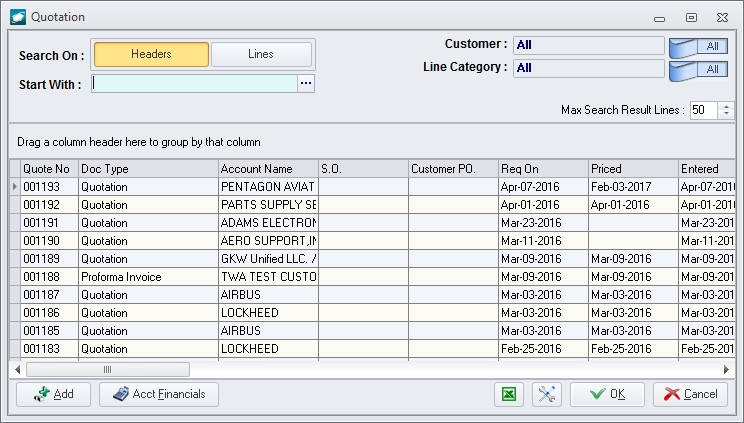Click the horizontal scrollbar thumb

point(108,369)
